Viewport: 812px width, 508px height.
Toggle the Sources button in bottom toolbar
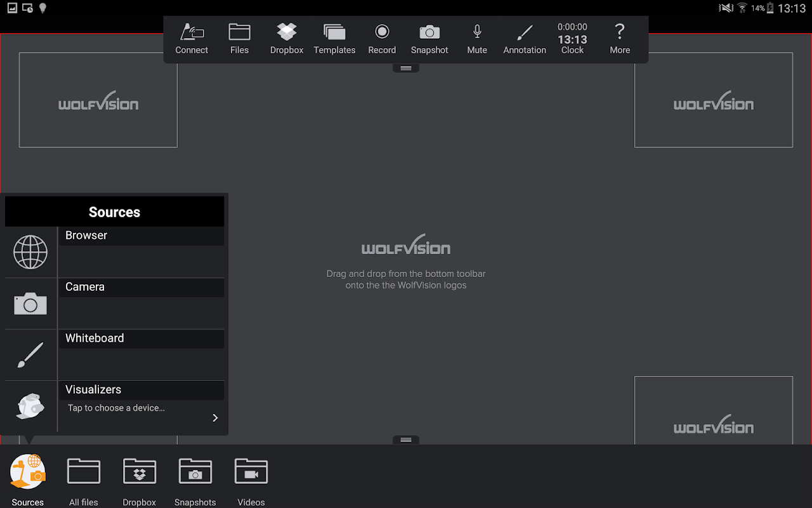(28, 479)
